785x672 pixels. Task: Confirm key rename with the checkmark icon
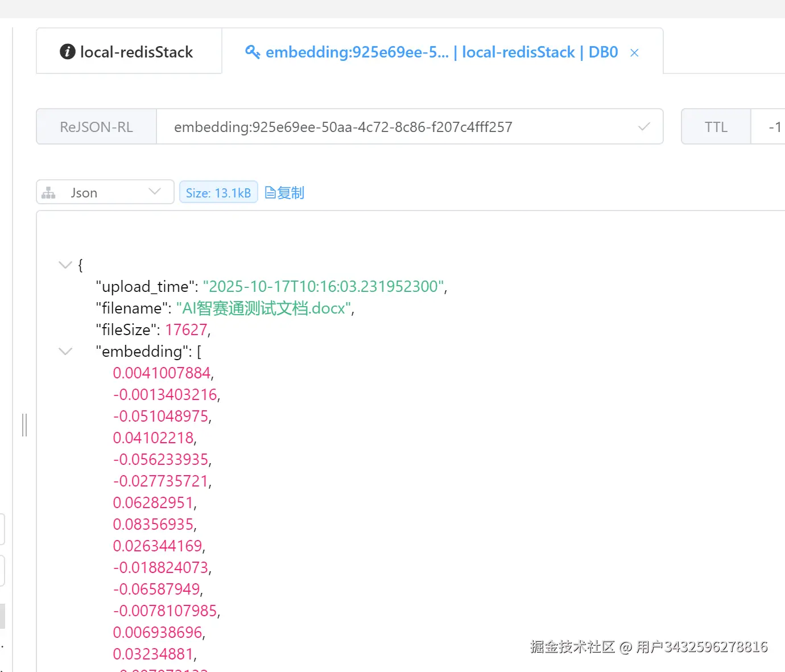644,127
